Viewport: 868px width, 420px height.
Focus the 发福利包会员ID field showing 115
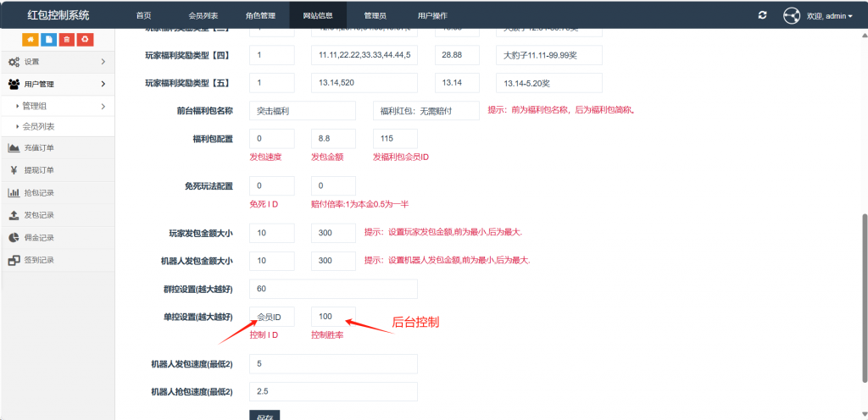[395, 139]
